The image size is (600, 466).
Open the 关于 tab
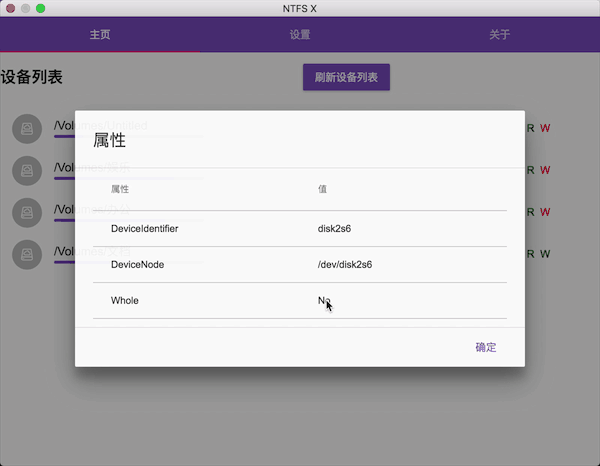pos(499,34)
